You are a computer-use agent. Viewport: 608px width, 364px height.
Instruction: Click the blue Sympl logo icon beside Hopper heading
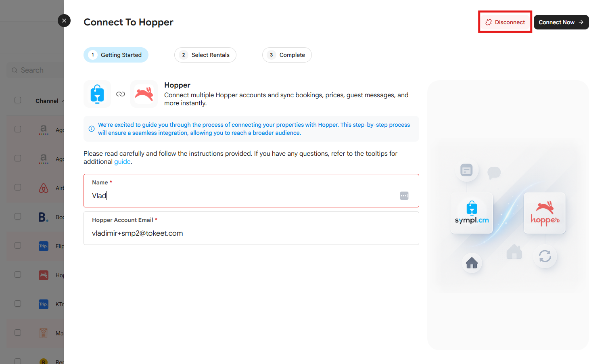[x=97, y=94]
